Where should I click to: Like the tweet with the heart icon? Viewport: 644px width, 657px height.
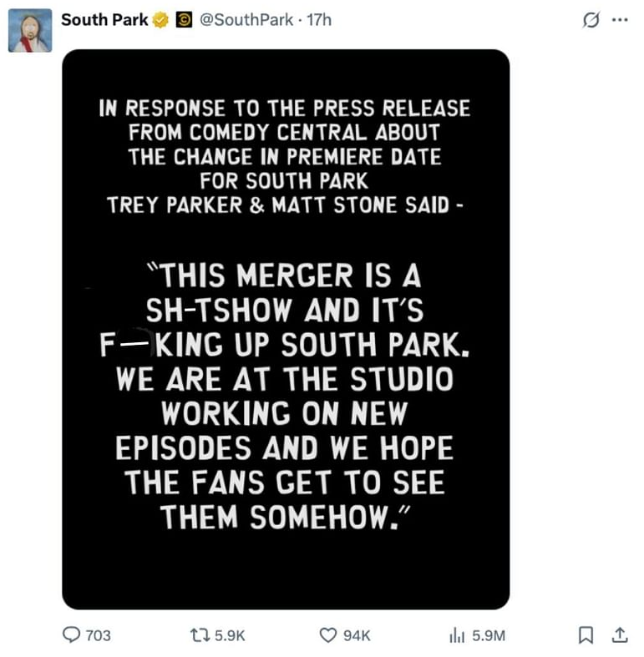329,635
